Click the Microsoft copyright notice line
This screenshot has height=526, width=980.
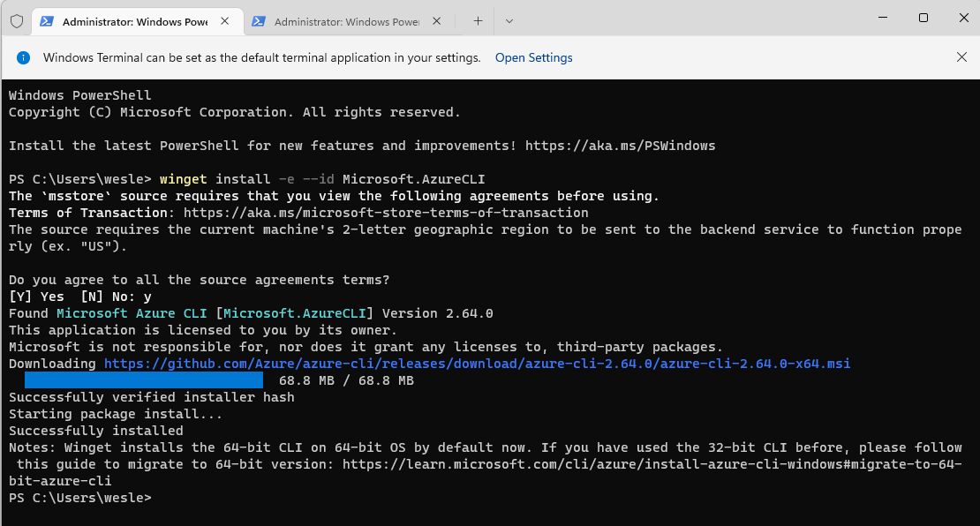pyautogui.click(x=234, y=112)
